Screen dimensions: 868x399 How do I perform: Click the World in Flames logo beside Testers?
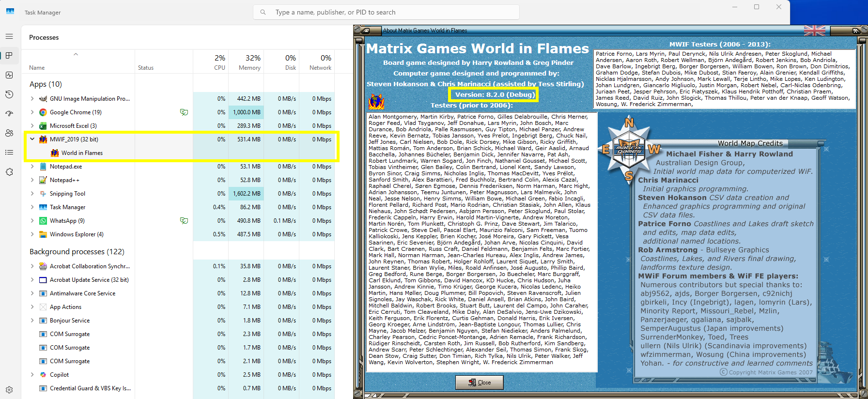[x=376, y=101]
